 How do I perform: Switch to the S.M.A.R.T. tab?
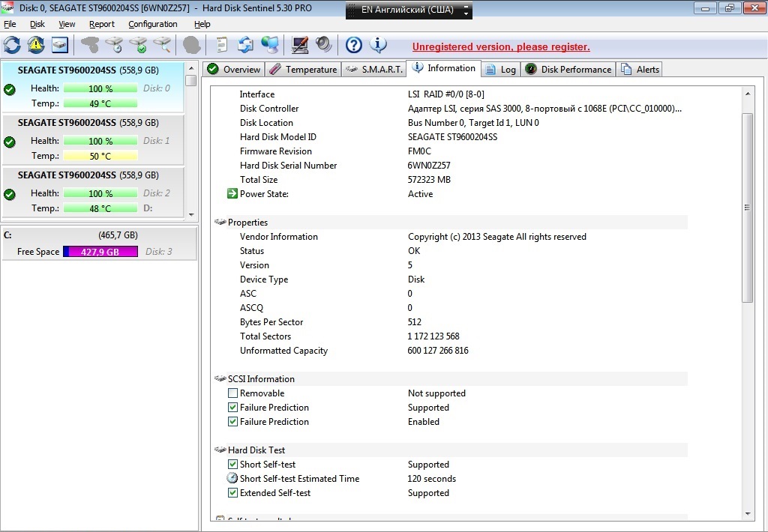[373, 70]
